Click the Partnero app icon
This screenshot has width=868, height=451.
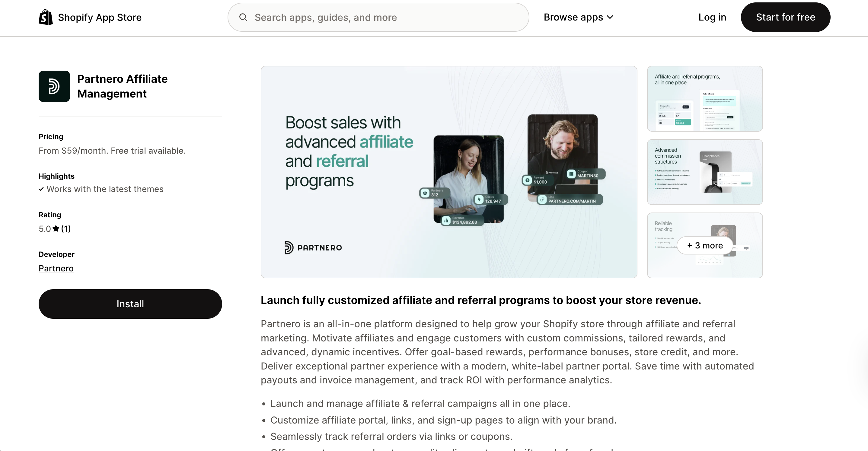tap(54, 86)
